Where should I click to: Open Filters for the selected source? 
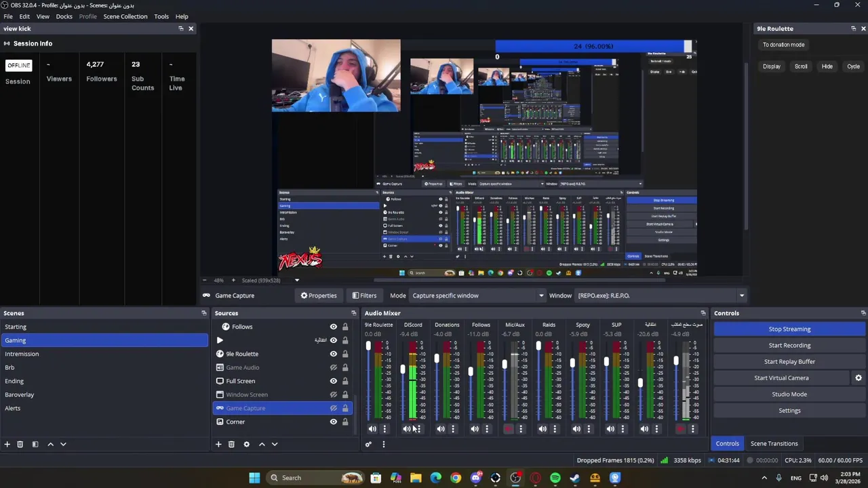pyautogui.click(x=364, y=296)
